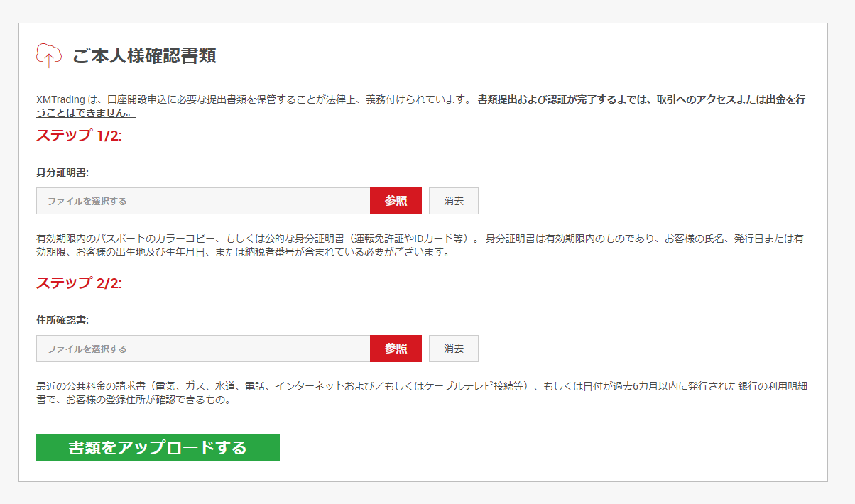Screen dimensions: 855x504
Task: Click the passport and ID requirements paragraph
Action: (420, 245)
